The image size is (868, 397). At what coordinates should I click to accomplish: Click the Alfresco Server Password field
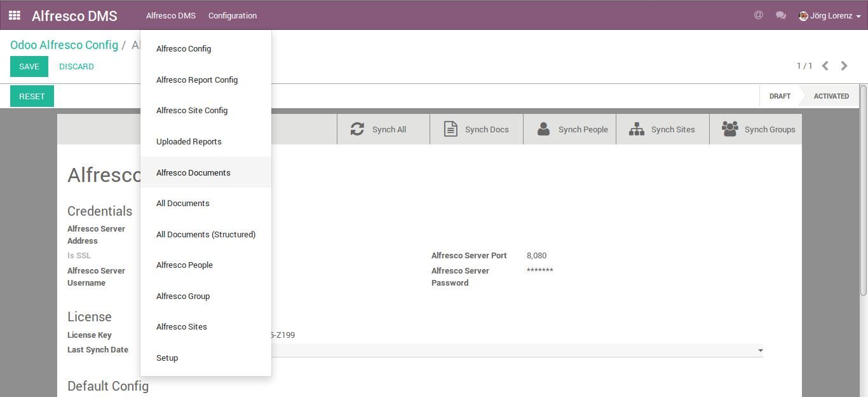(539, 270)
